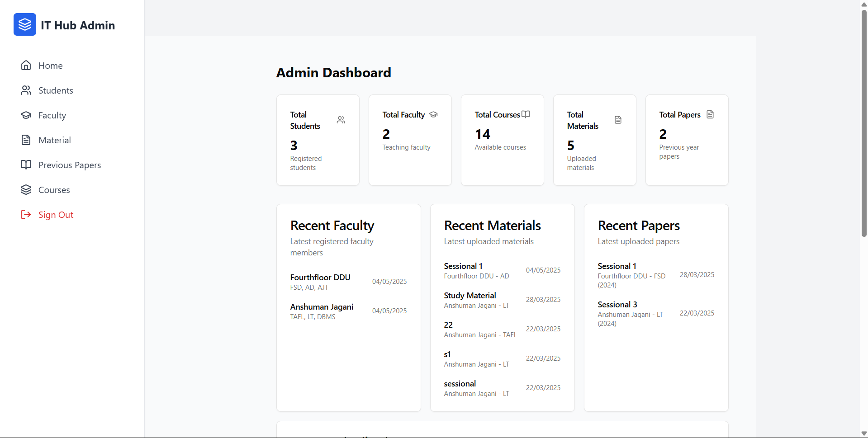Click the Courses layers icon
The image size is (868, 438).
[x=26, y=189]
